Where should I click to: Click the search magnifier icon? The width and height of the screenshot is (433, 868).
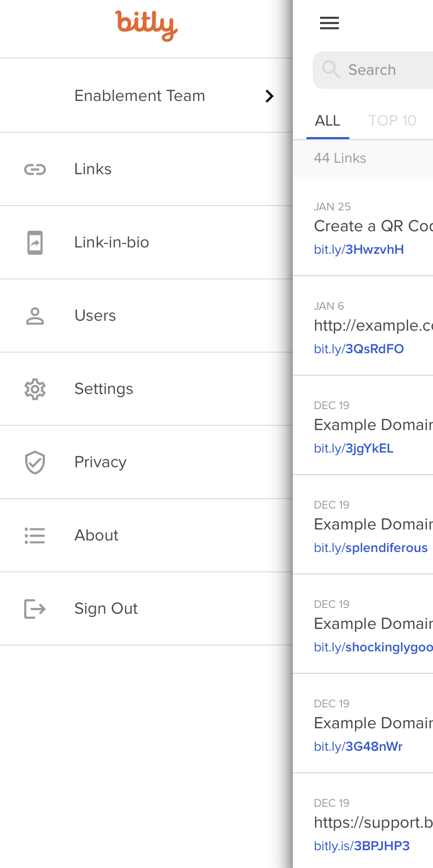coord(331,69)
